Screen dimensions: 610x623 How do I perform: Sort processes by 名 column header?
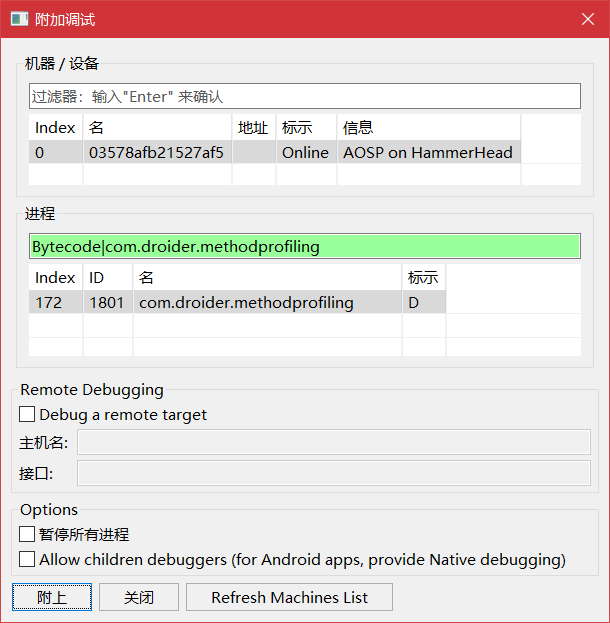[267, 277]
